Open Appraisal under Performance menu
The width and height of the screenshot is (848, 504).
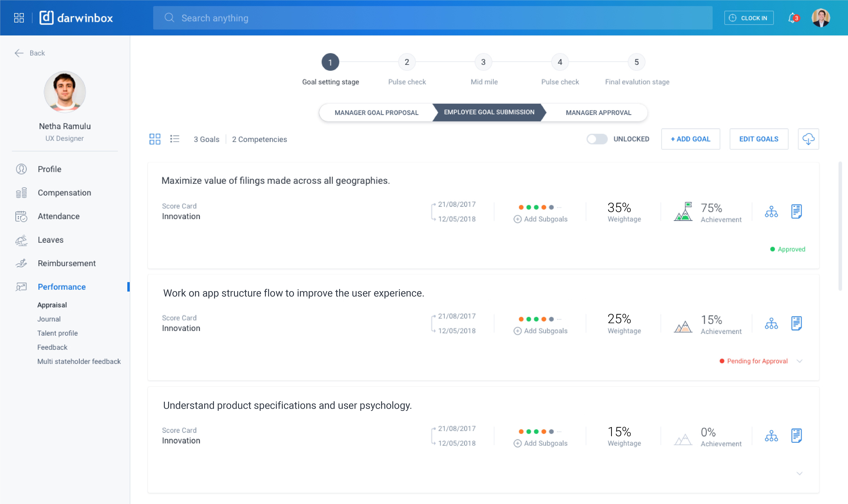[x=52, y=305]
